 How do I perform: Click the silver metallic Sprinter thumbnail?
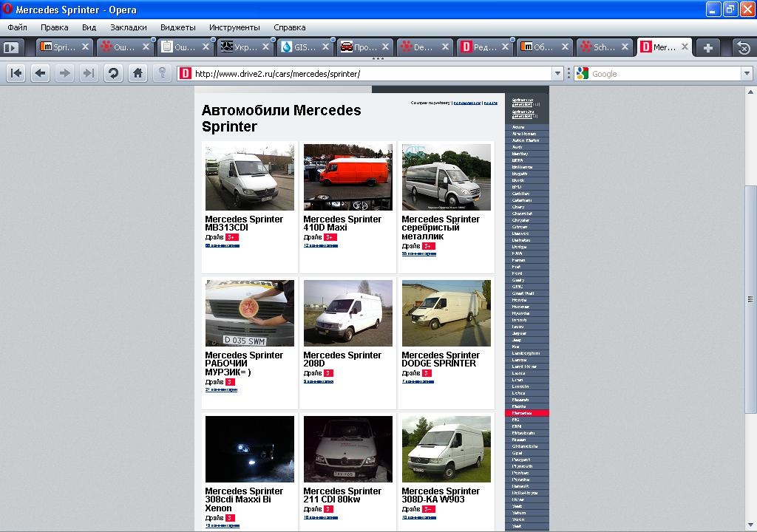446,177
